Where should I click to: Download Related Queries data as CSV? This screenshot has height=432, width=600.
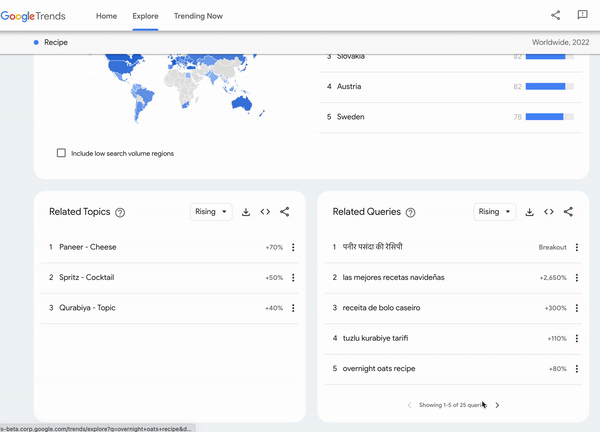tap(530, 212)
